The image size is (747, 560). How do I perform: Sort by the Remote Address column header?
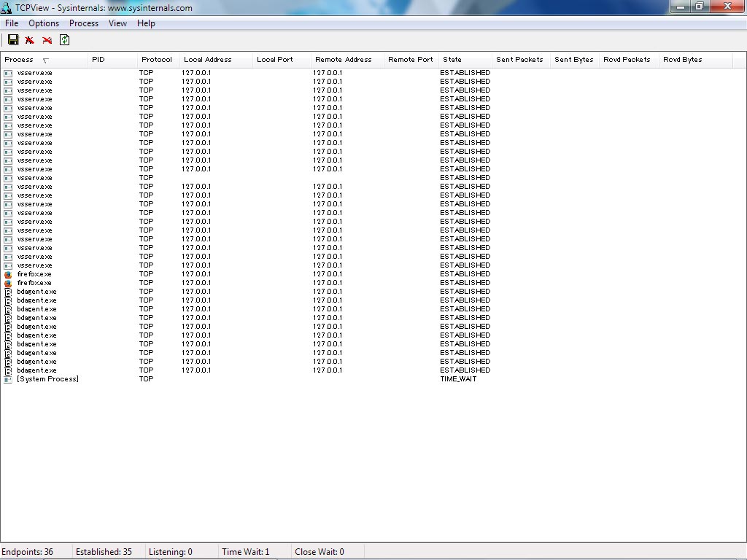point(347,60)
